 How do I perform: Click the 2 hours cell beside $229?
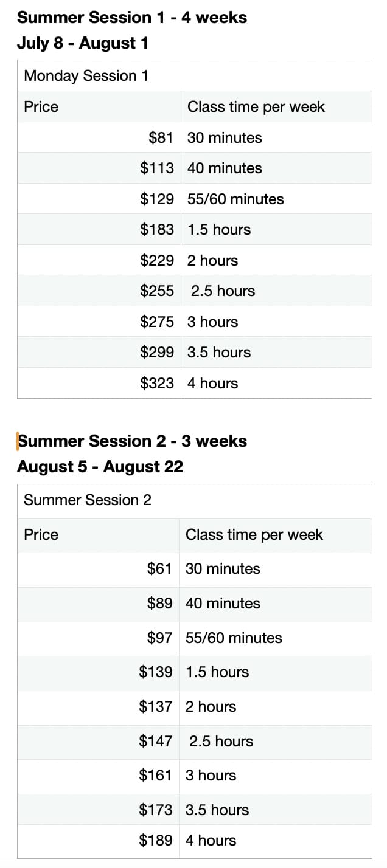pyautogui.click(x=276, y=260)
